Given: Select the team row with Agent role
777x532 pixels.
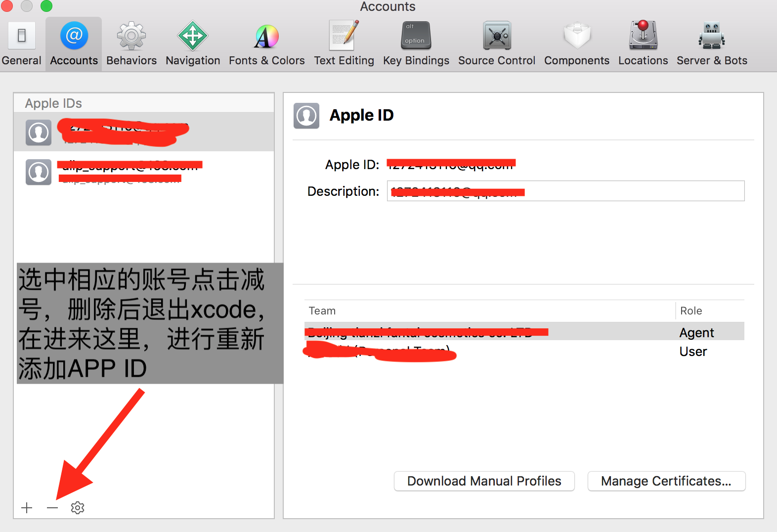Looking at the screenshot, I should [x=524, y=332].
